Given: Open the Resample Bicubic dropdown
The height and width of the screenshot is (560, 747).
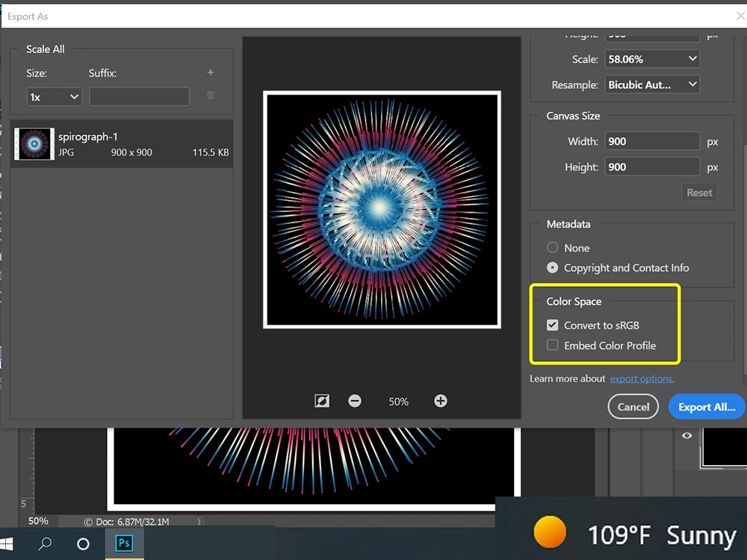Looking at the screenshot, I should [652, 85].
